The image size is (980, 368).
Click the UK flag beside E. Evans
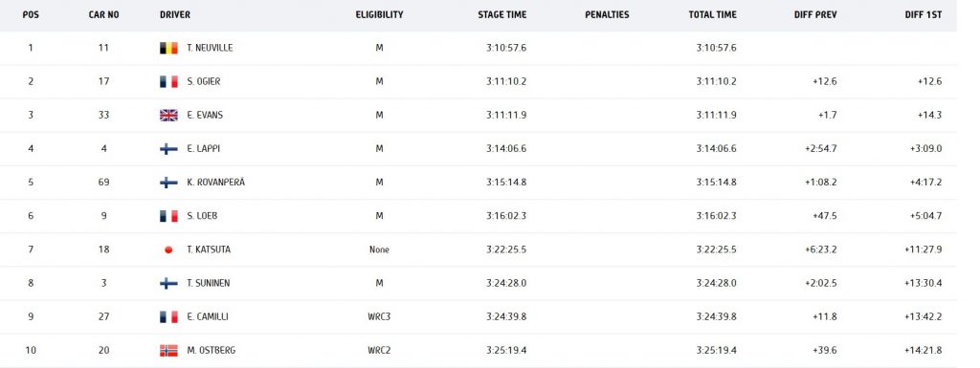point(168,116)
